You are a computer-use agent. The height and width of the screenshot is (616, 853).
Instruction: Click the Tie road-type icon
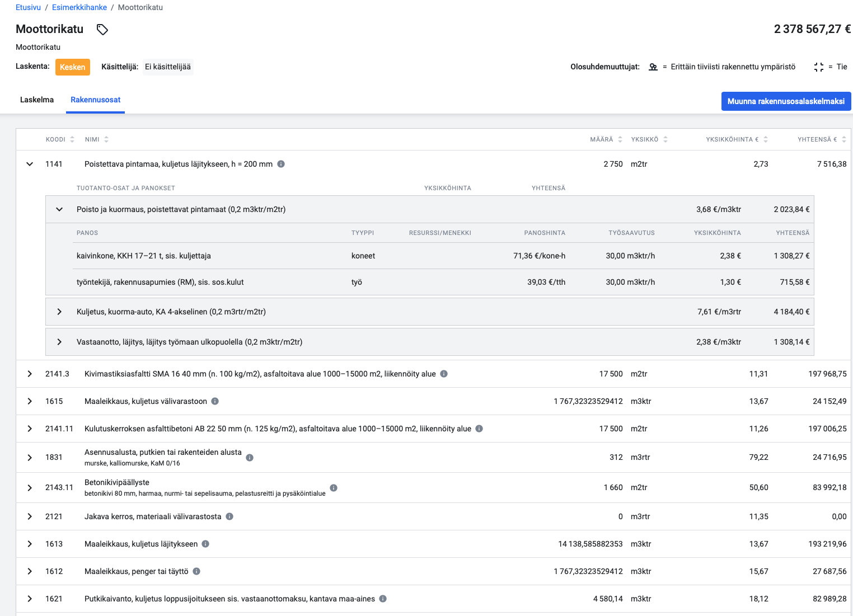tap(819, 67)
